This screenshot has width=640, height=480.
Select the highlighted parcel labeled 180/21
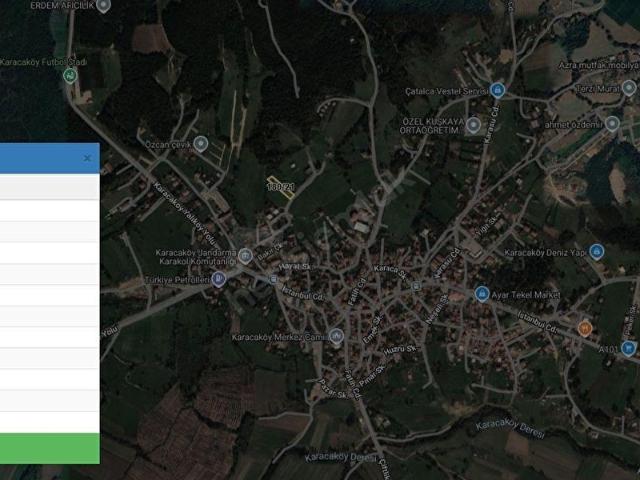point(281,188)
